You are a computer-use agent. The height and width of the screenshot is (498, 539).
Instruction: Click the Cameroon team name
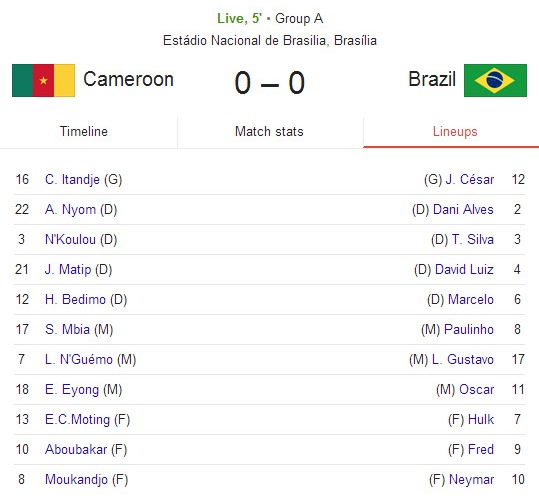(x=128, y=79)
